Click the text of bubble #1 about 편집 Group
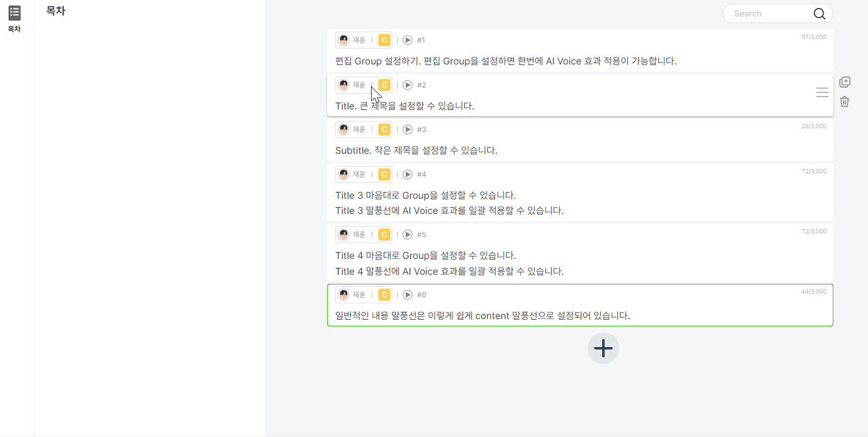Viewport: 868px width, 437px height. (505, 61)
